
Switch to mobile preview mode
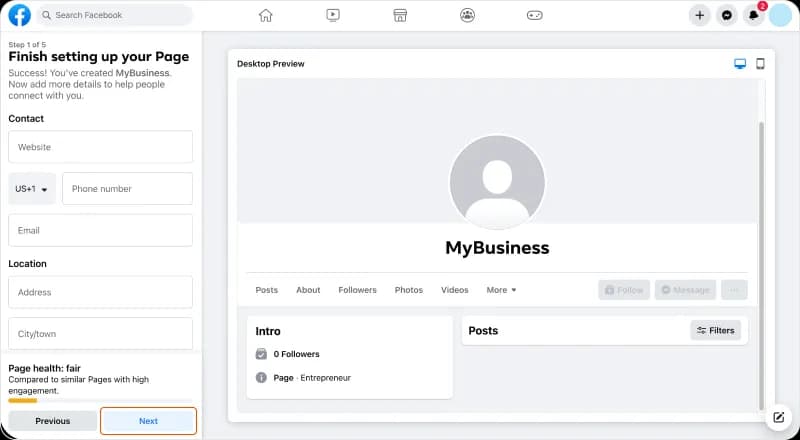tap(760, 64)
